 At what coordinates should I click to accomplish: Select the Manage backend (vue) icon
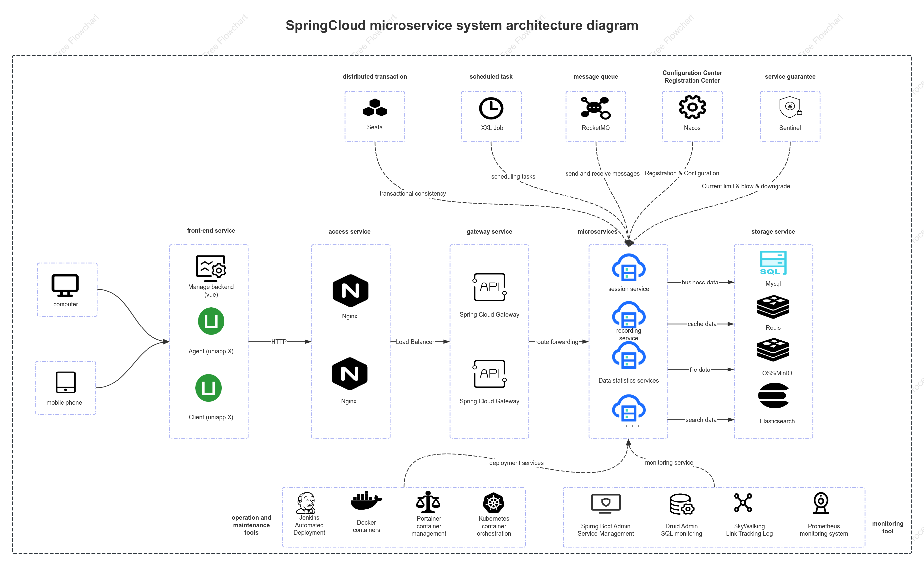[211, 268]
